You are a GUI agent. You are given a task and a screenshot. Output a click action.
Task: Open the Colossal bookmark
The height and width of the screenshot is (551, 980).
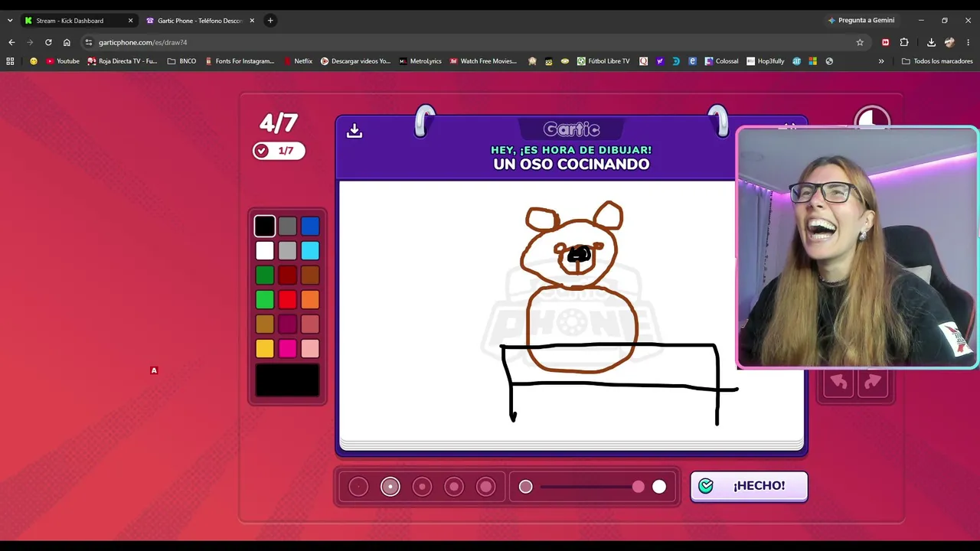(721, 61)
